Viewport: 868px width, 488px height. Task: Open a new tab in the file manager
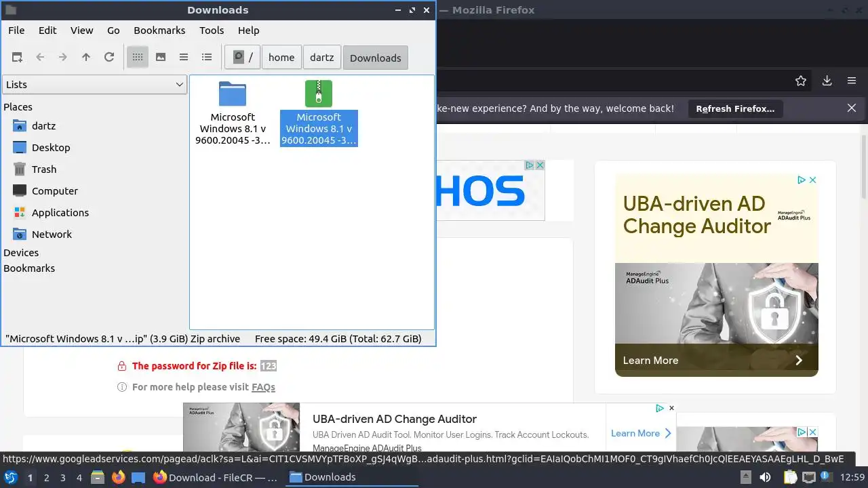pos(17,58)
